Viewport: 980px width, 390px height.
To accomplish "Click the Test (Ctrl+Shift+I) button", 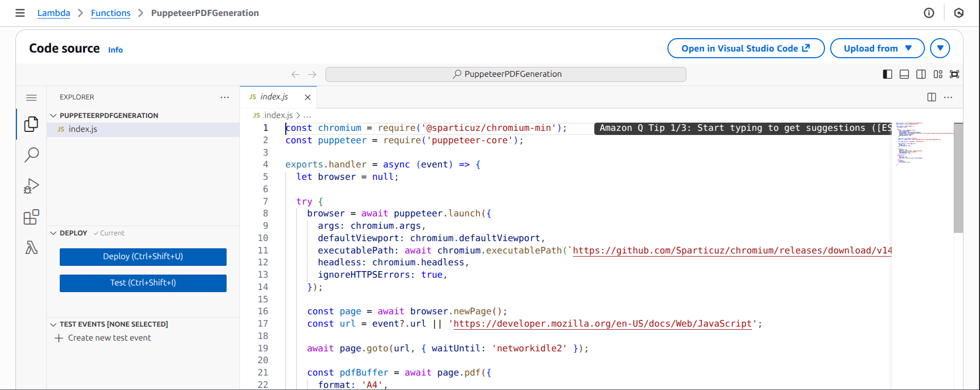I will tap(143, 283).
